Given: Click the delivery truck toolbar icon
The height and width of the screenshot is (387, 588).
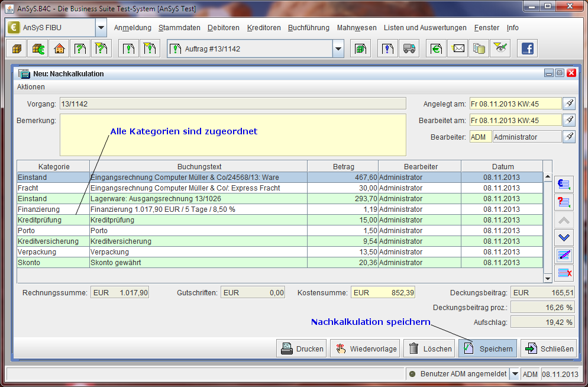Looking at the screenshot, I should point(408,49).
